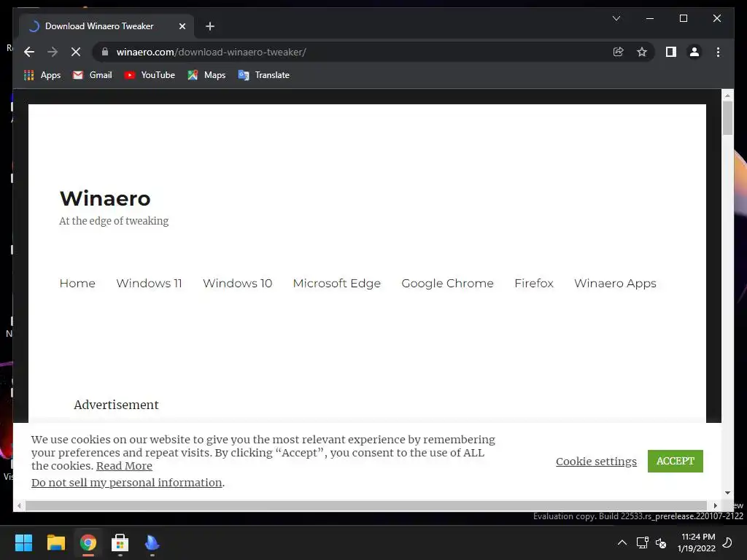The width and height of the screenshot is (747, 560).
Task: Click the Advertisement heading text
Action: (x=116, y=405)
